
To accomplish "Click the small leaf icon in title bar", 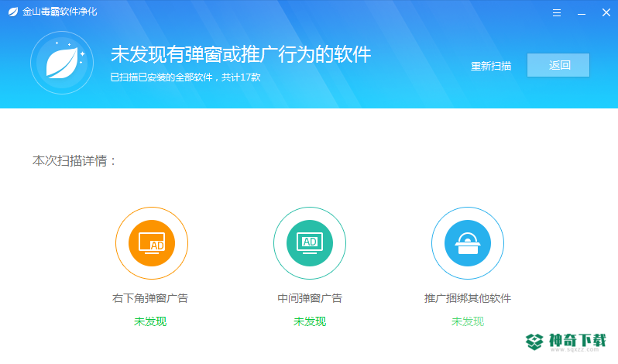I will click(x=13, y=12).
